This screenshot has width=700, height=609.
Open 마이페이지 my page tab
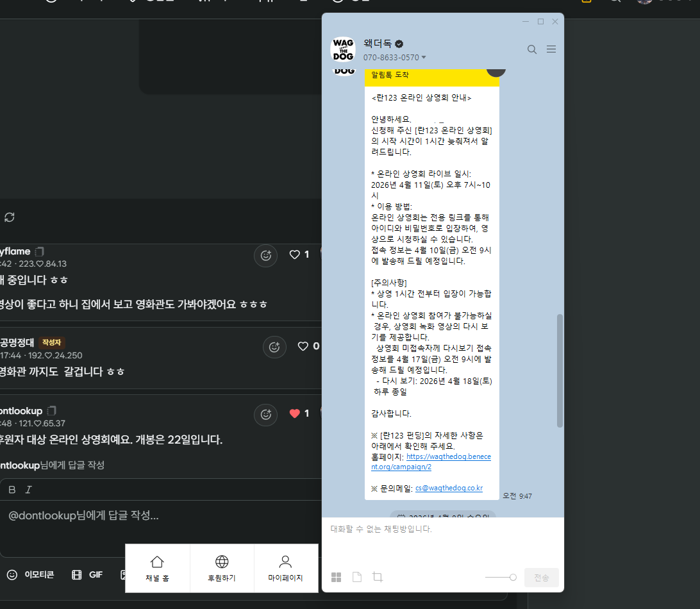(285, 569)
